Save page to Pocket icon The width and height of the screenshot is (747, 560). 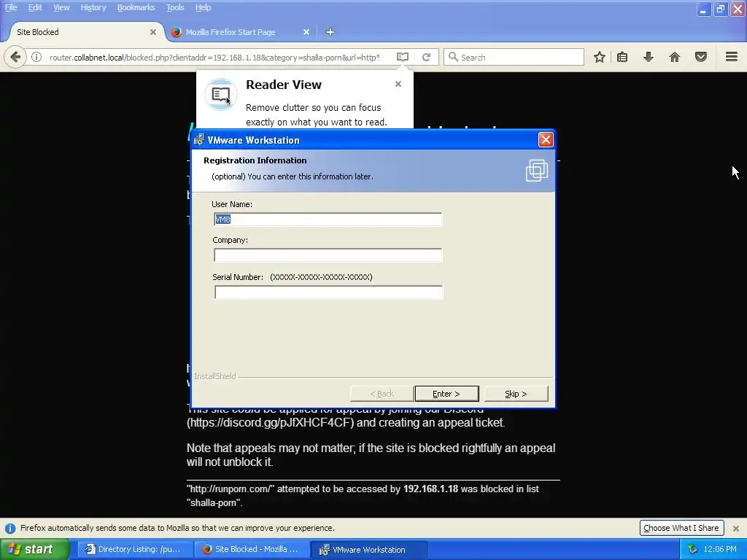[x=701, y=57]
